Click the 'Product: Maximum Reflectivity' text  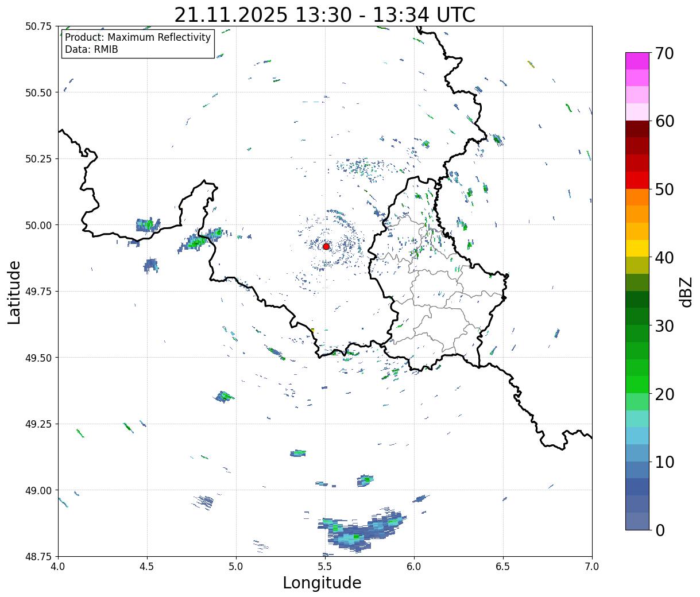coord(138,38)
